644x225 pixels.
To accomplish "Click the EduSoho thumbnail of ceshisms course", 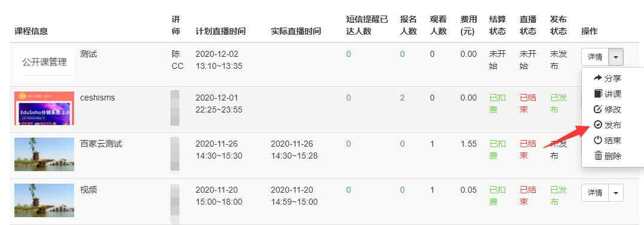I will pos(44,108).
